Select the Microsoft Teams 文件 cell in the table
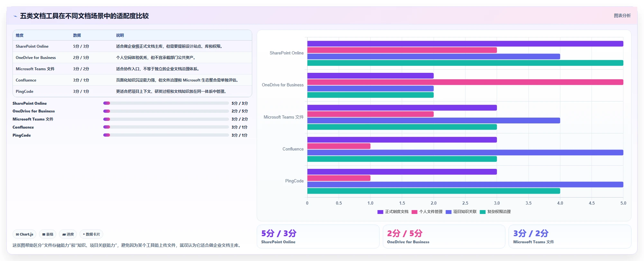 pyautogui.click(x=35, y=69)
